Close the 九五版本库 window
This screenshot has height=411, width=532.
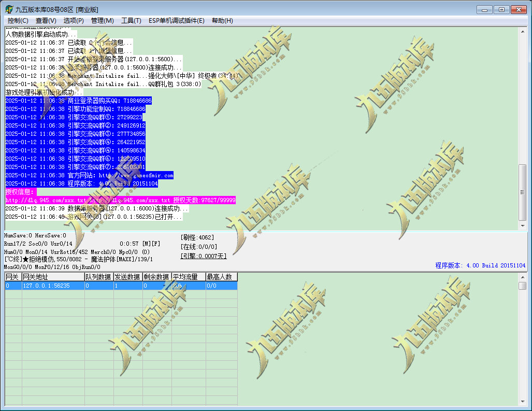tap(519, 9)
